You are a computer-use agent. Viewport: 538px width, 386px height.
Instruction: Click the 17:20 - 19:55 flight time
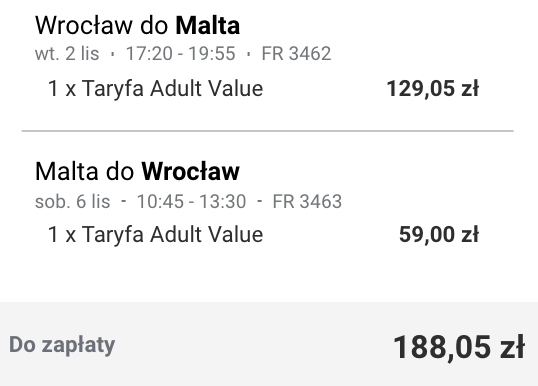click(x=180, y=54)
